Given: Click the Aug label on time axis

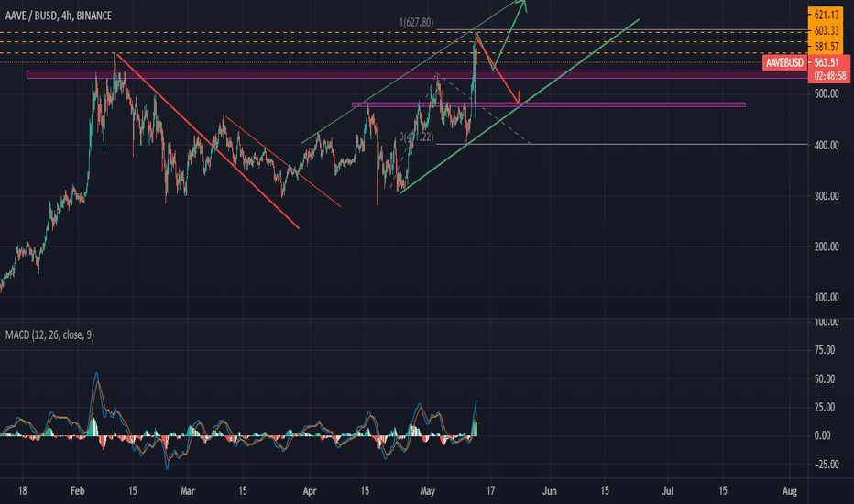Looking at the screenshot, I should pyautogui.click(x=789, y=491).
